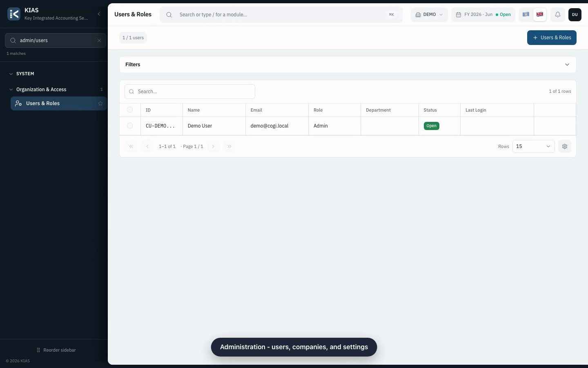Click the calendar icon for fiscal period

(x=459, y=15)
